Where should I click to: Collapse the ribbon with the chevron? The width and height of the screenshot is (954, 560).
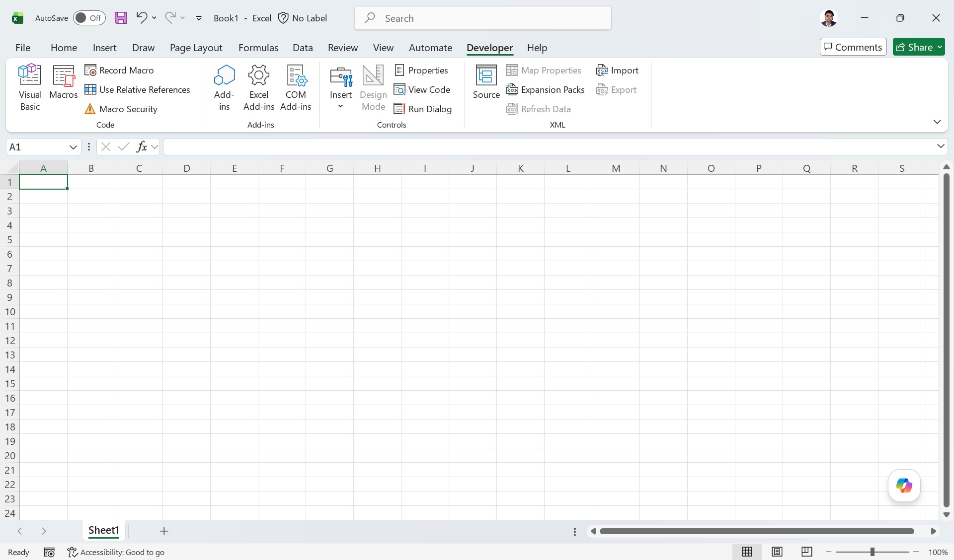937,122
